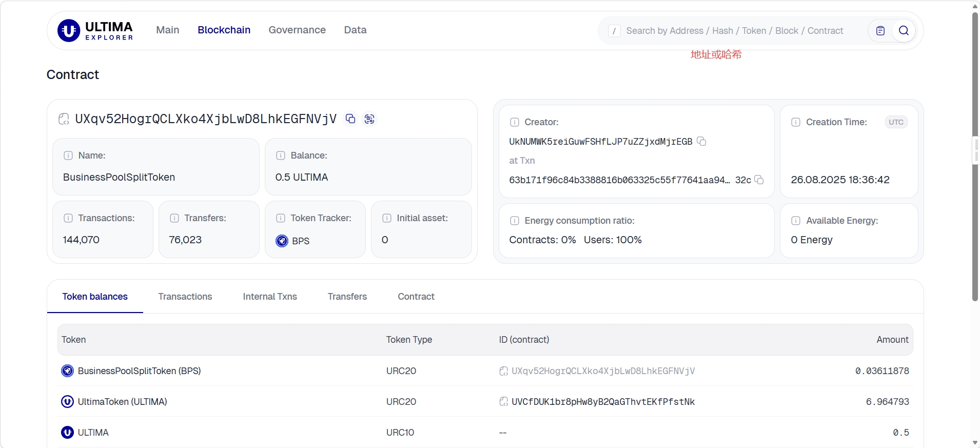This screenshot has width=980, height=448.
Task: Switch to the Transfers tab
Action: (347, 297)
